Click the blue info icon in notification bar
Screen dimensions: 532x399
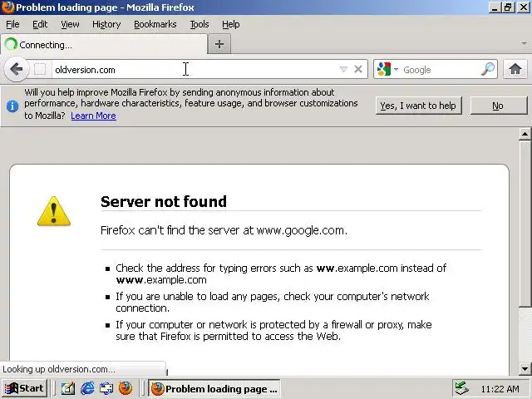12,106
